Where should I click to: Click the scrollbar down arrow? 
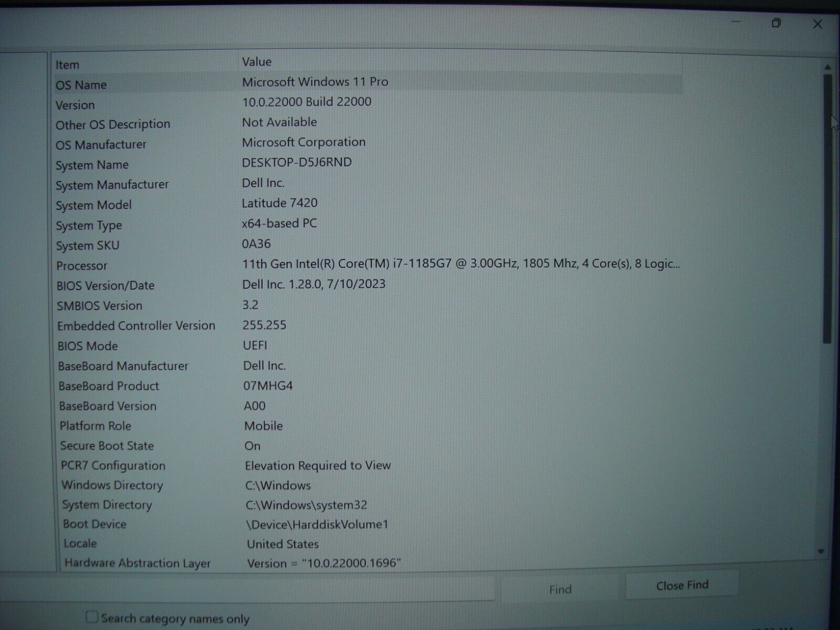click(x=821, y=551)
